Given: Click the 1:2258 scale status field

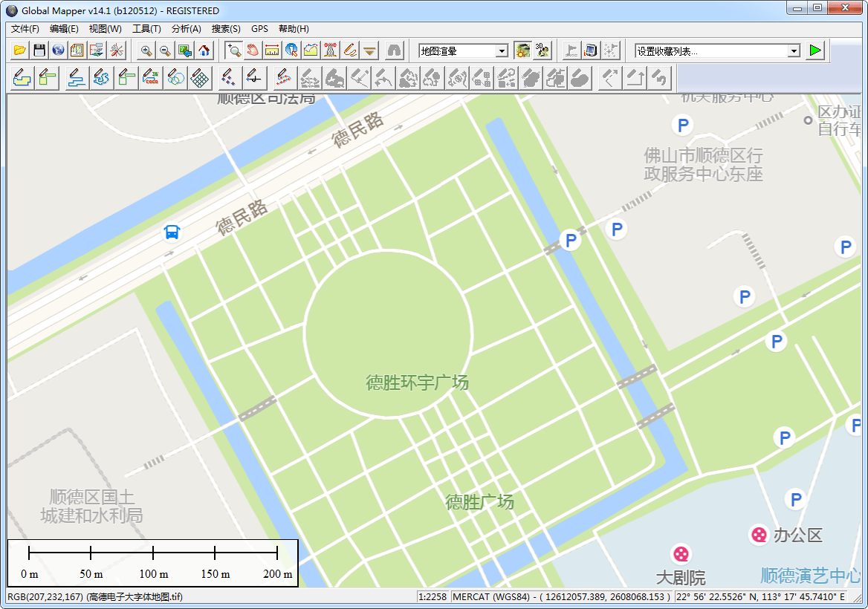Looking at the screenshot, I should point(433,597).
